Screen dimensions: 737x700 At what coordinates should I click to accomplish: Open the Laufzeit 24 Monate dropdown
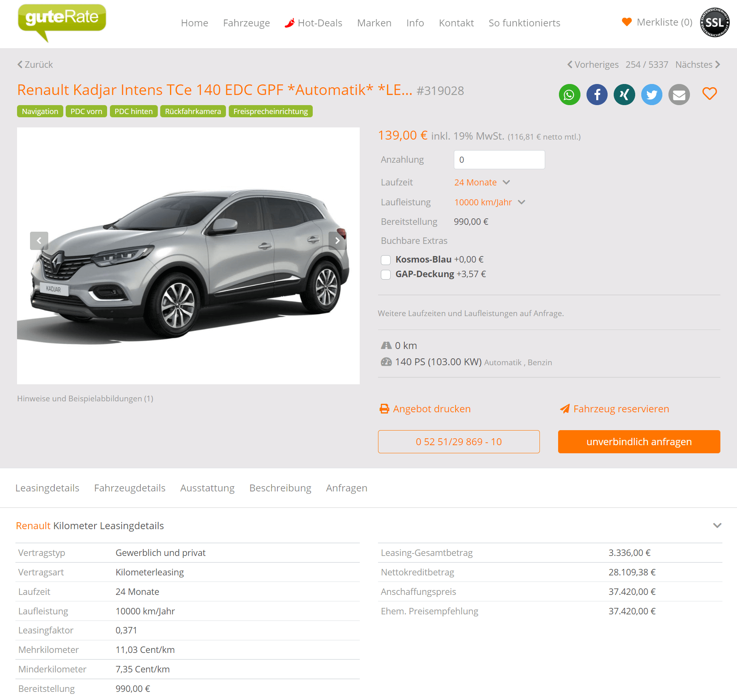[482, 182]
